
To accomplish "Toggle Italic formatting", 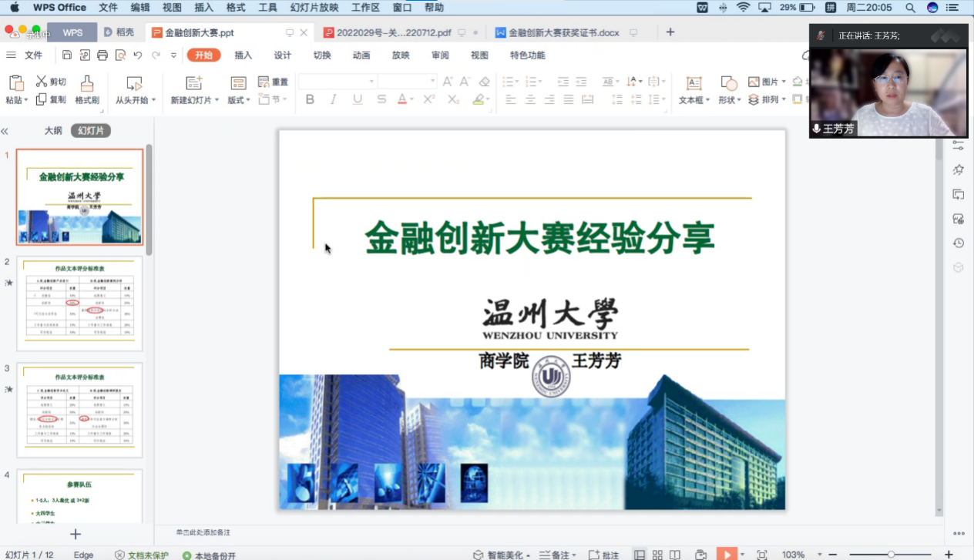I will [334, 99].
